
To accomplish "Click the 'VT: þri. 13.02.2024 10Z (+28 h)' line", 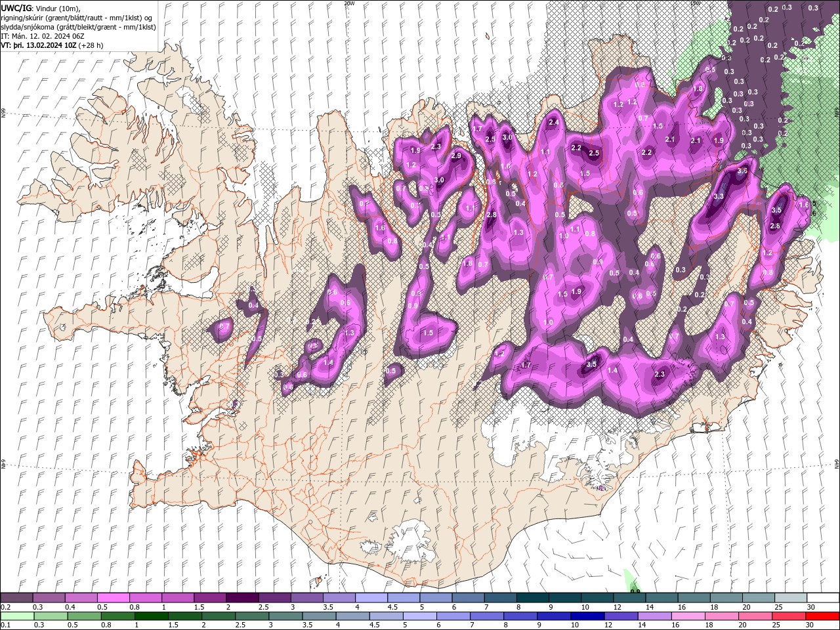I will coord(52,45).
